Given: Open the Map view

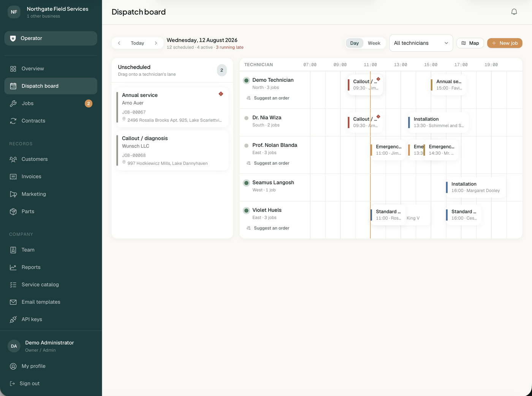Looking at the screenshot, I should point(470,43).
